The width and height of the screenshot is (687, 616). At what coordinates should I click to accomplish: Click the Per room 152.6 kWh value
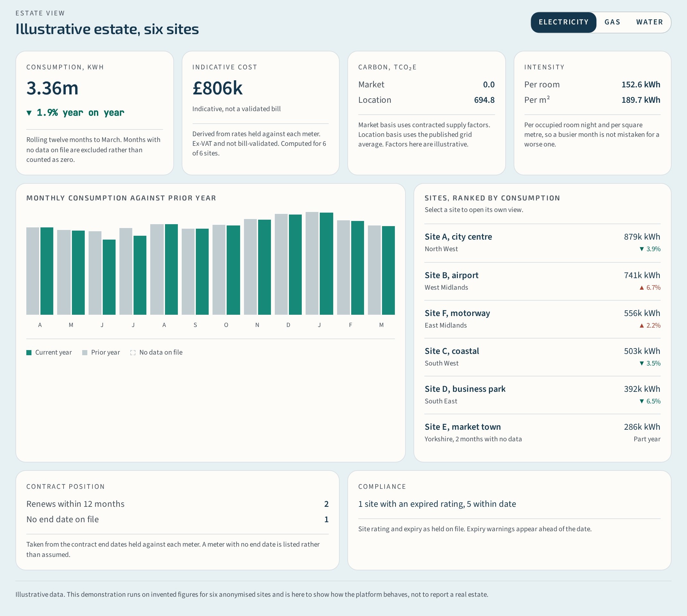tap(641, 84)
